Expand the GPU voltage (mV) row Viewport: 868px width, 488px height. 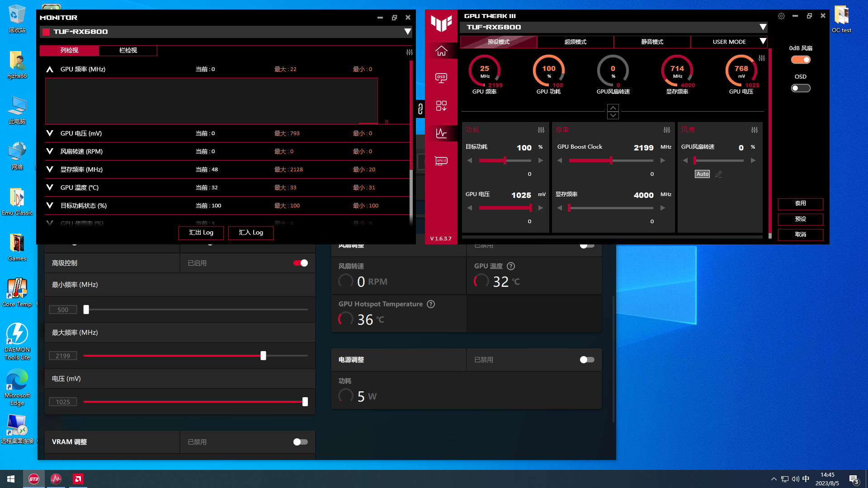50,133
